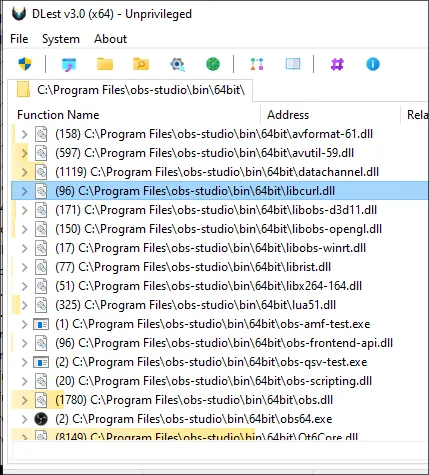This screenshot has height=475, width=429.
Task: Click the exe icon beside obs-qsv-test.exe
Action: (x=41, y=362)
